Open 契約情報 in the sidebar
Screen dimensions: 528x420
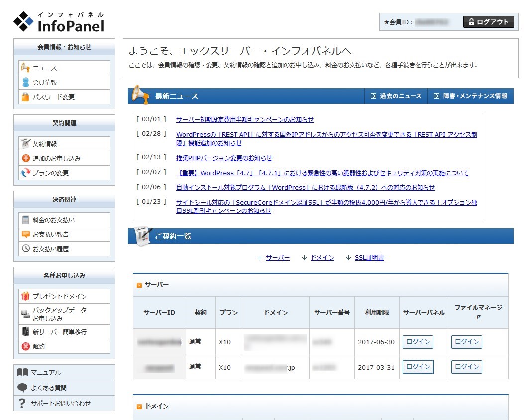pyautogui.click(x=64, y=144)
